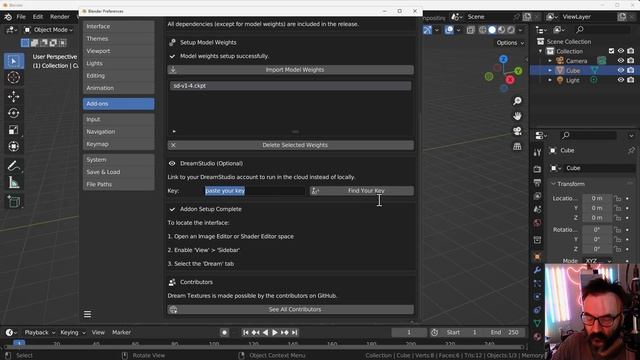Click the outliner search magnifier
This screenshot has width=640, height=360.
point(580,29)
